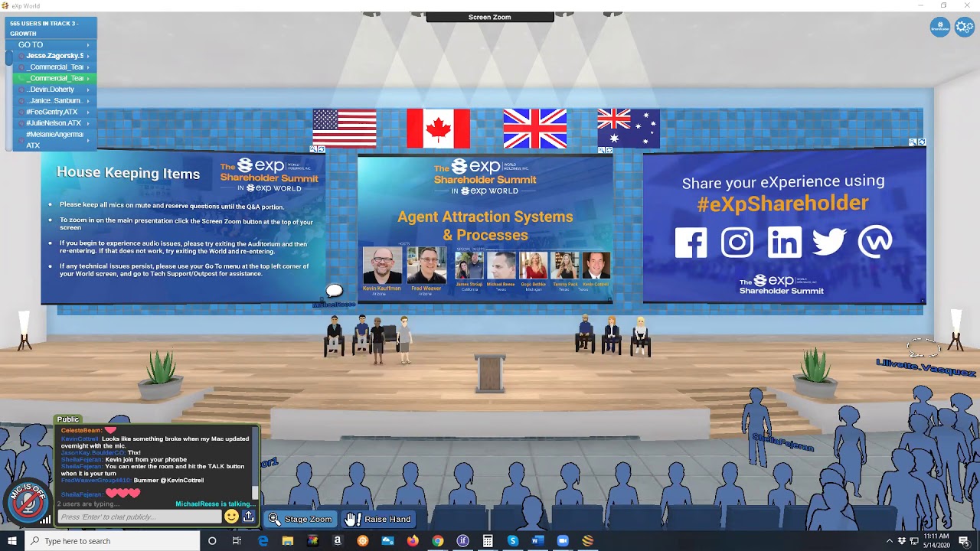Click the zoom icon above House Keeping screen

[x=313, y=150]
